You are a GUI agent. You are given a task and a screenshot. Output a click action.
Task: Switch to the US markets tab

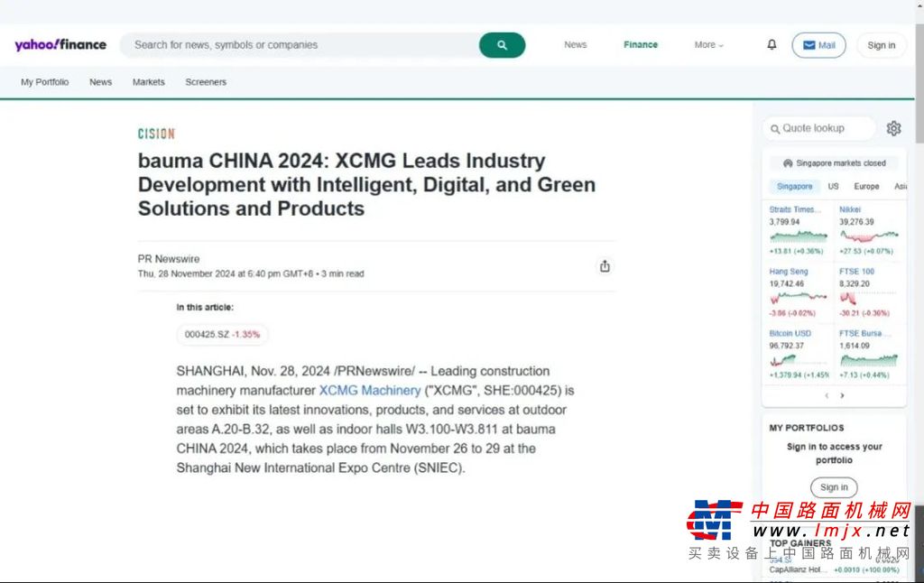833,186
